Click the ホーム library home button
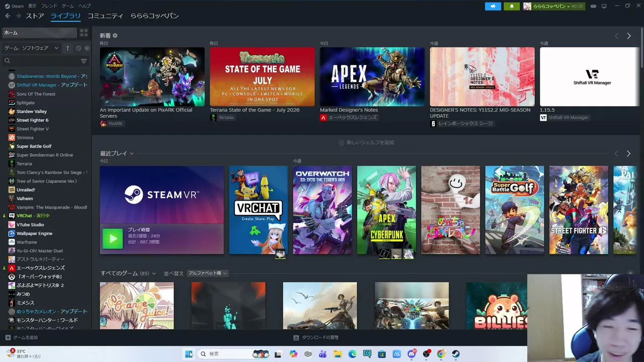This screenshot has width=644, height=362. pyautogui.click(x=39, y=33)
